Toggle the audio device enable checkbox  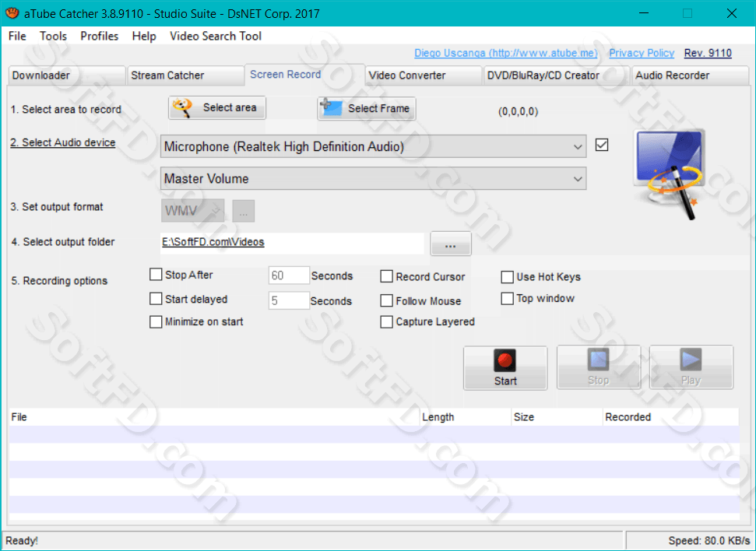click(x=602, y=145)
